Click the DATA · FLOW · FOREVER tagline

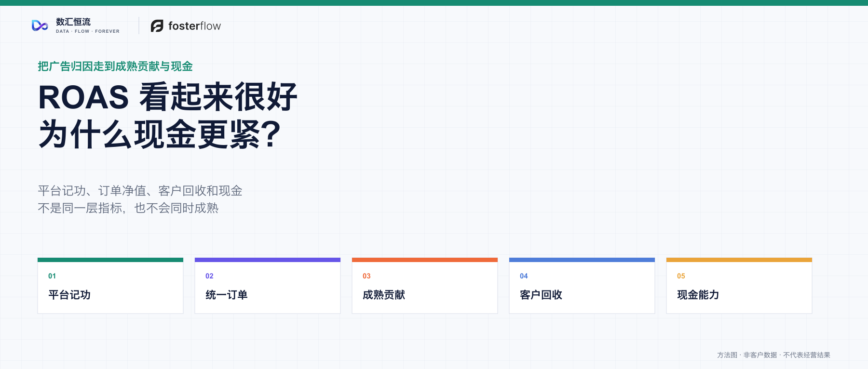88,31
